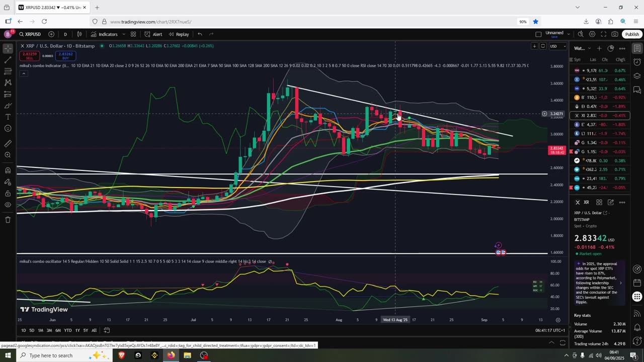644x362 pixels.
Task: Toggle magnet mode for drawings
Action: 8,170
